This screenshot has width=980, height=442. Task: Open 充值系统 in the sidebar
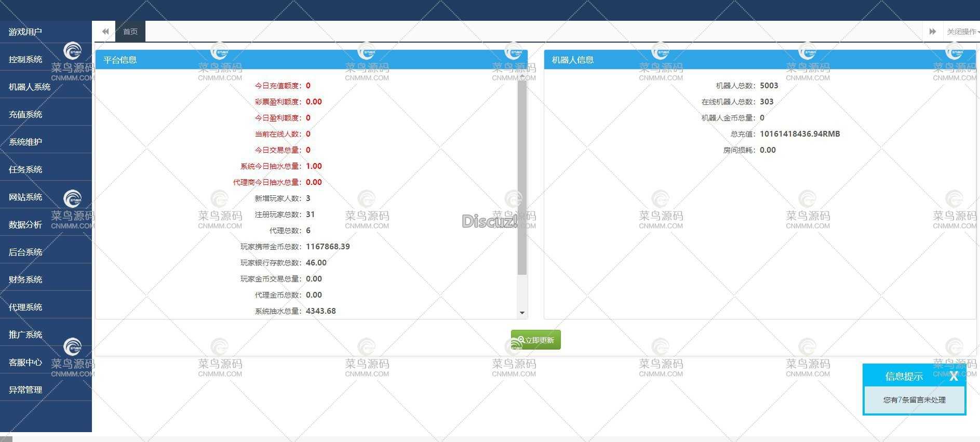coord(25,115)
